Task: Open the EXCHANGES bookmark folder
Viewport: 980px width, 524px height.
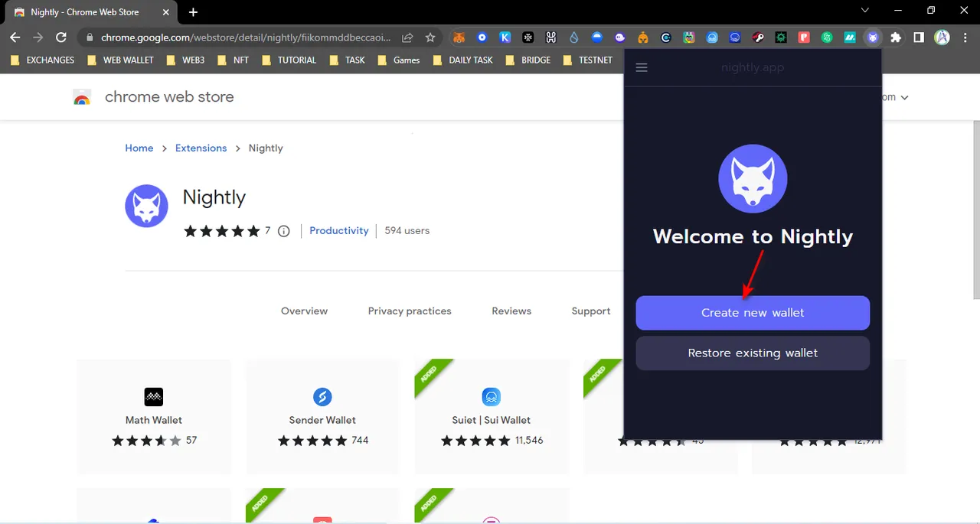Action: 42,60
